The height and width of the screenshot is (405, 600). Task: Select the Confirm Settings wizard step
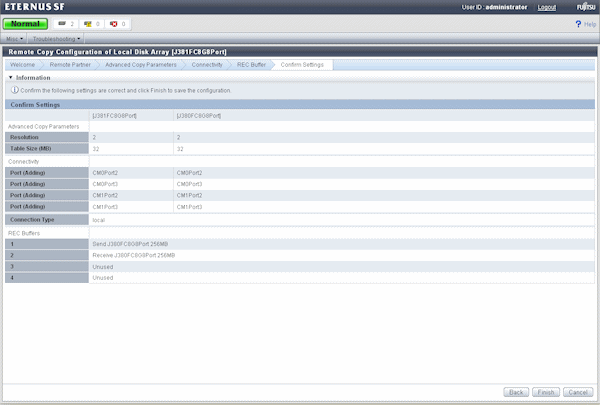[302, 65]
